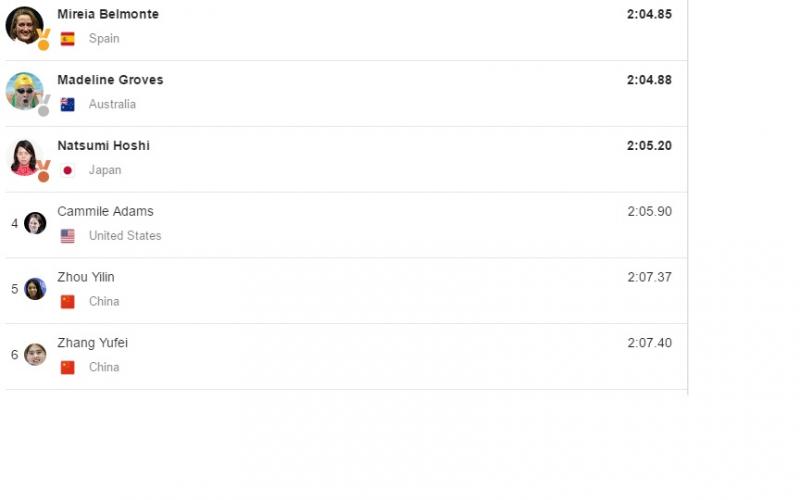Viewport: 800px width, 500px height.
Task: Open Mireia Belmonte's name link
Action: pyautogui.click(x=108, y=15)
